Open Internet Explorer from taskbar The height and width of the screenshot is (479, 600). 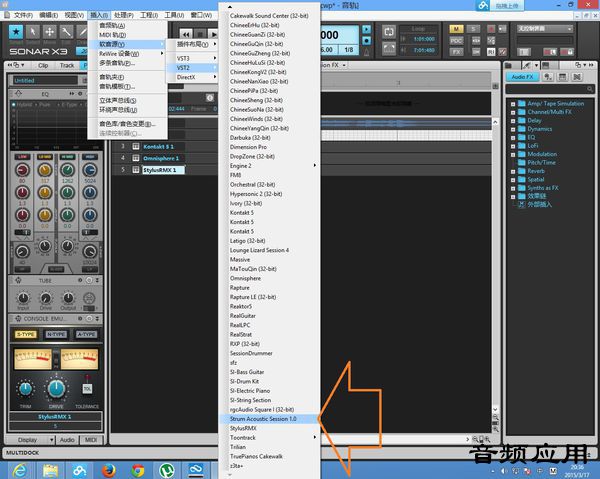click(x=19, y=470)
